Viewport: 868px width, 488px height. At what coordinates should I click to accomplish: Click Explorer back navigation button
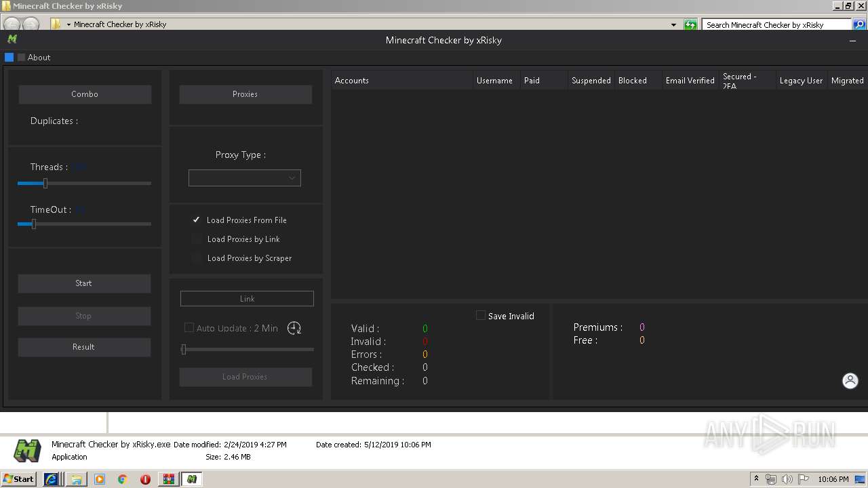[12, 24]
